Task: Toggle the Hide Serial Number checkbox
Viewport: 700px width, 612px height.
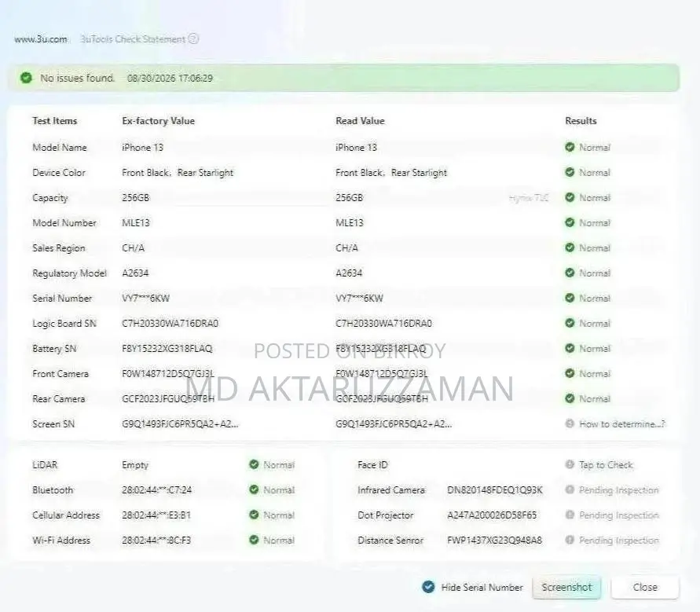Action: tap(429, 587)
